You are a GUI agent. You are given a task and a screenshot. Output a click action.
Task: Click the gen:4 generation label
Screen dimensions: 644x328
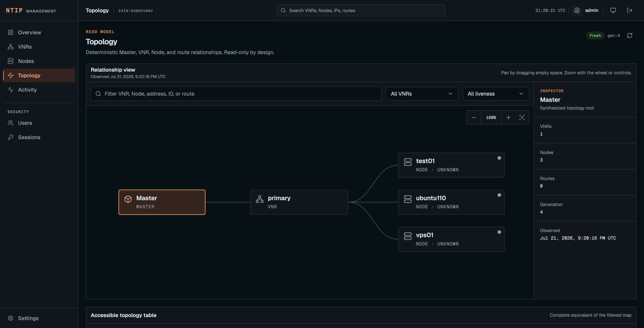click(x=614, y=35)
